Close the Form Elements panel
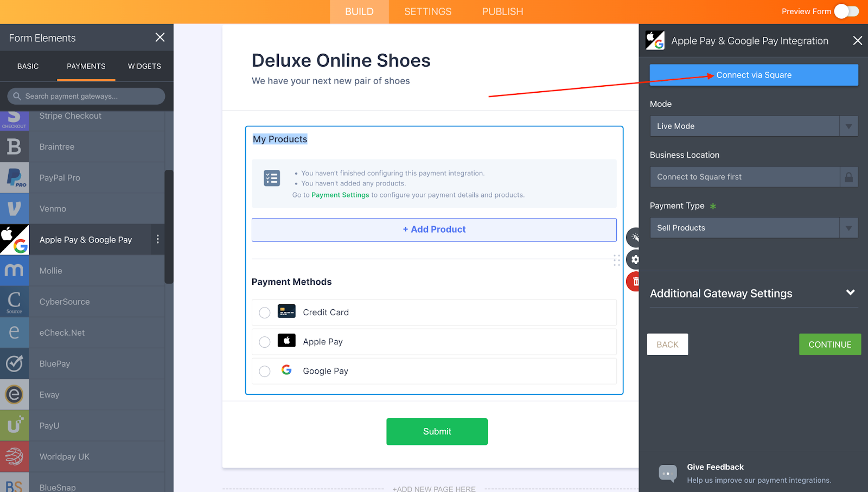 [160, 37]
